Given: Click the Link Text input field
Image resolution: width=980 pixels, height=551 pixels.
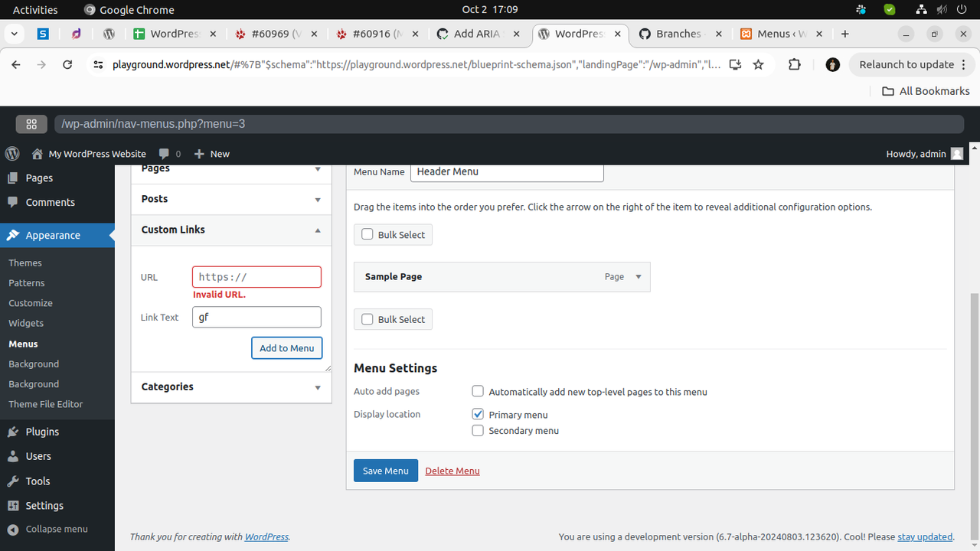Looking at the screenshot, I should [x=256, y=317].
